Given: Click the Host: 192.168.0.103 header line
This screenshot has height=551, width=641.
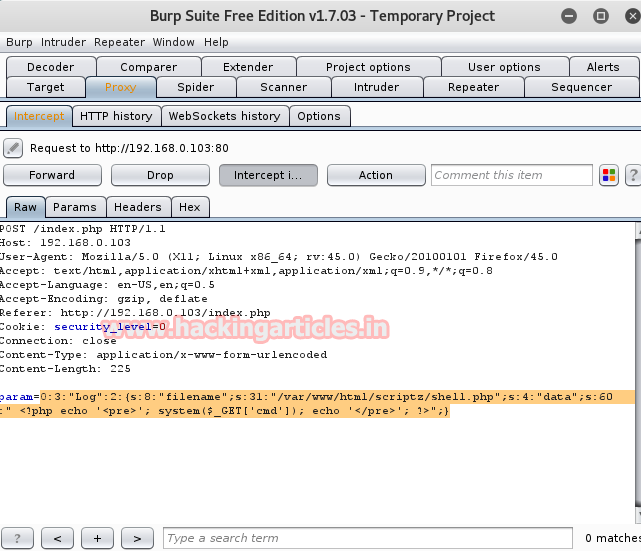Looking at the screenshot, I should coord(65,243).
